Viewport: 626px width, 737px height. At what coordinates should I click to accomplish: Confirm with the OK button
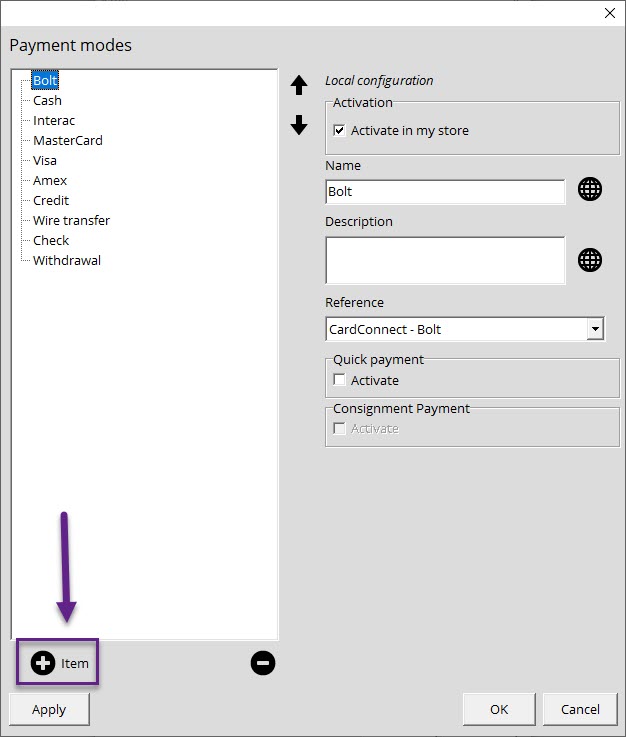pos(499,709)
